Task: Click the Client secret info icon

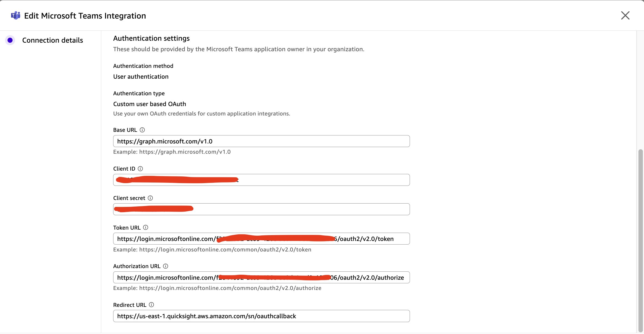Action: (150, 198)
